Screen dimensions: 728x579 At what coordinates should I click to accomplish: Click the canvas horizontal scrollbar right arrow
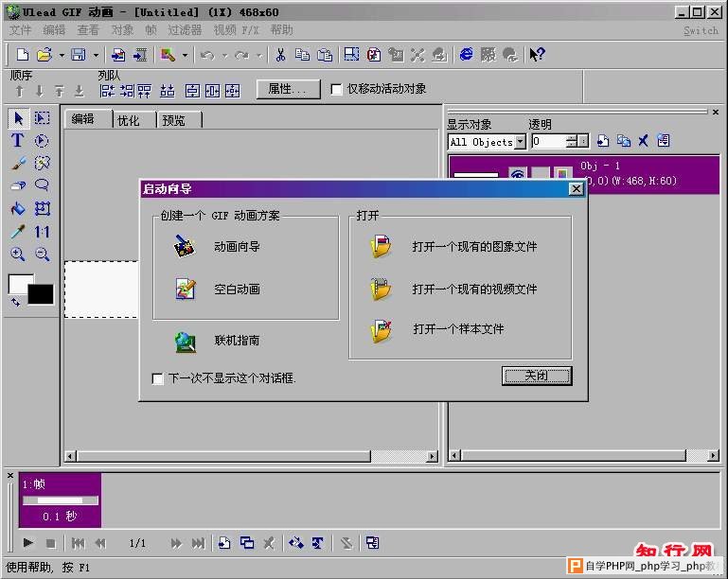coord(433,457)
